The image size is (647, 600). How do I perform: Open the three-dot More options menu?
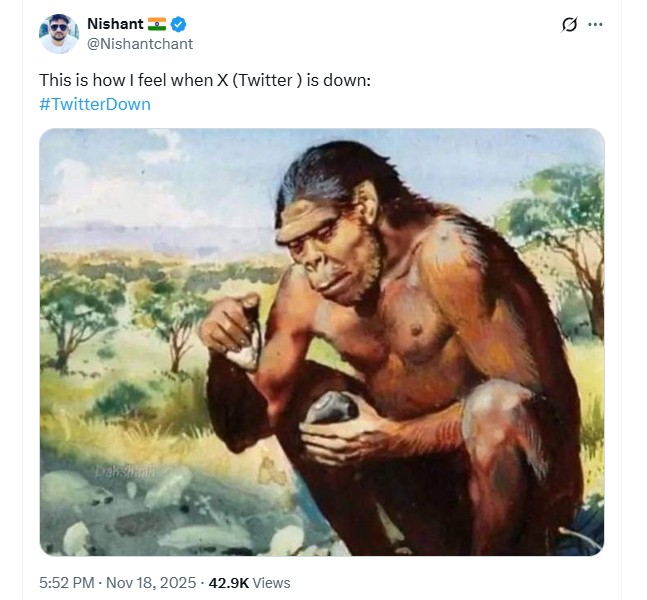(x=596, y=24)
